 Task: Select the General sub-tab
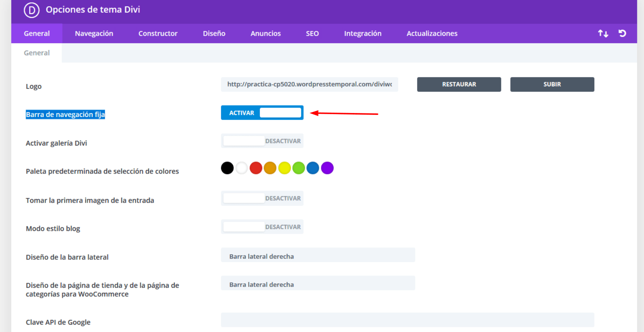[x=37, y=53]
